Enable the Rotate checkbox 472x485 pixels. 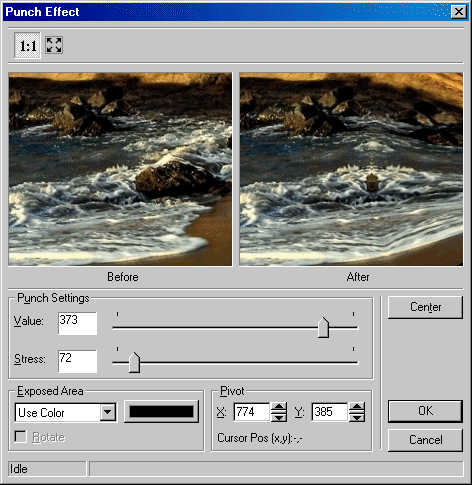(x=20, y=436)
